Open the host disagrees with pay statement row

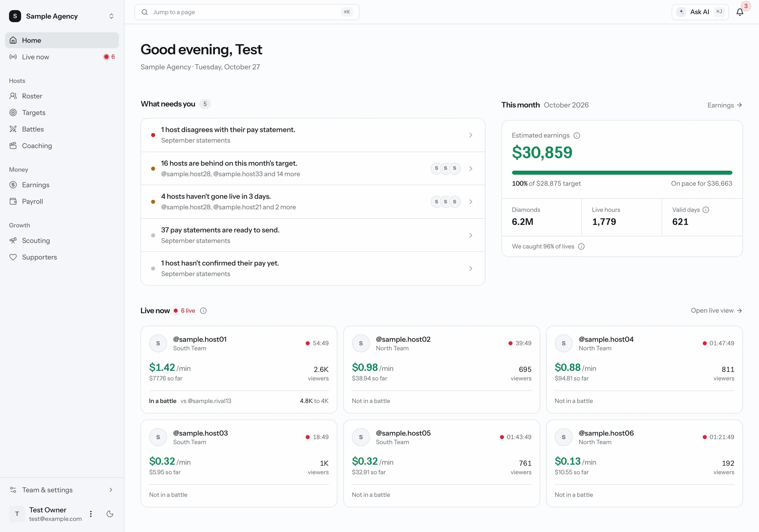313,135
